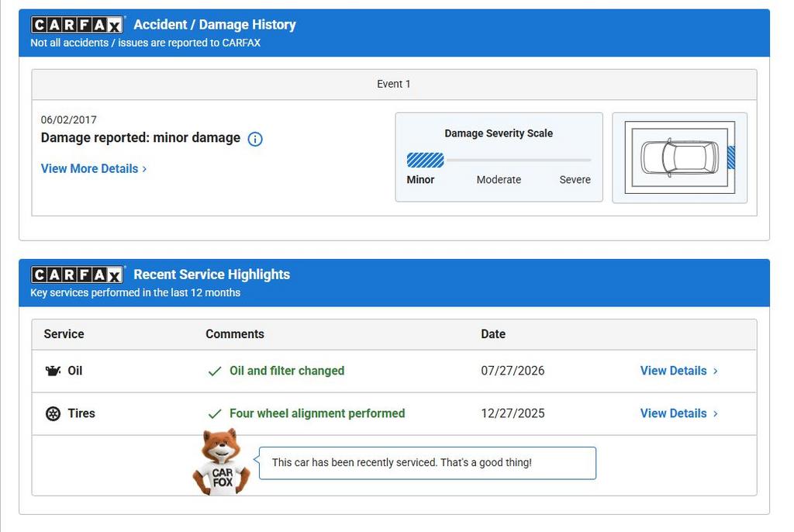Click the chevron next to View More Details
Screen dimensions: 794x532
144,169
